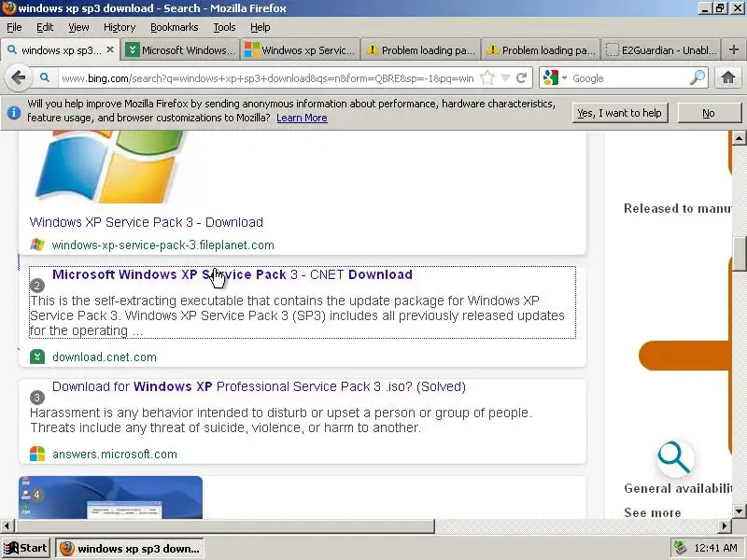Open the View menu
This screenshot has width=747, height=560.
78,28
